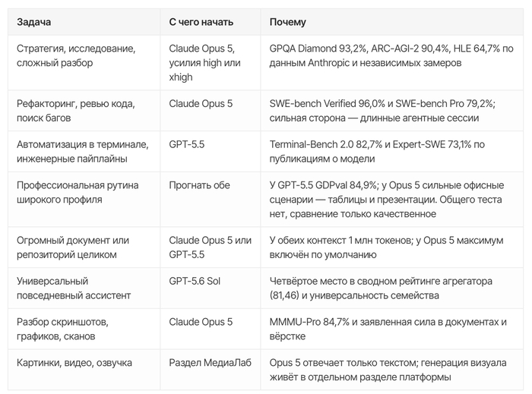Image resolution: width=532 pixels, height=394 pixels.
Task: Click the Terminal-Bench 2.0 82,7% cell
Action: click(392, 152)
